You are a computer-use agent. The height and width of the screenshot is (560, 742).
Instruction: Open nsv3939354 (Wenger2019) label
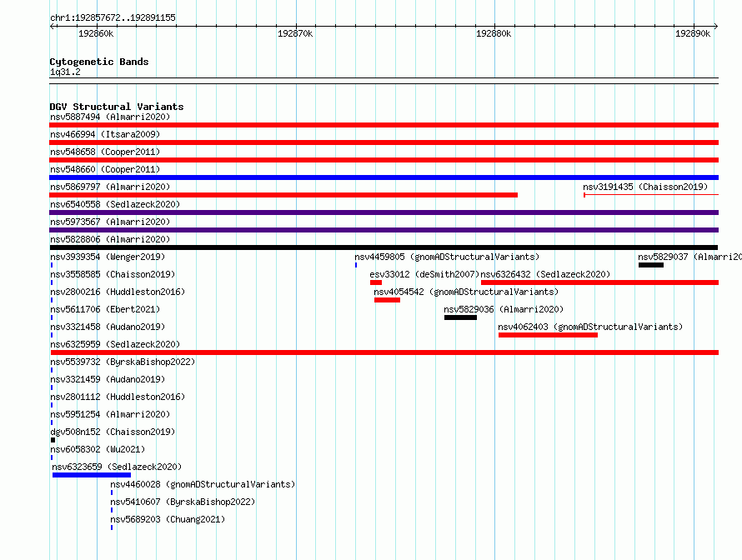[108, 257]
